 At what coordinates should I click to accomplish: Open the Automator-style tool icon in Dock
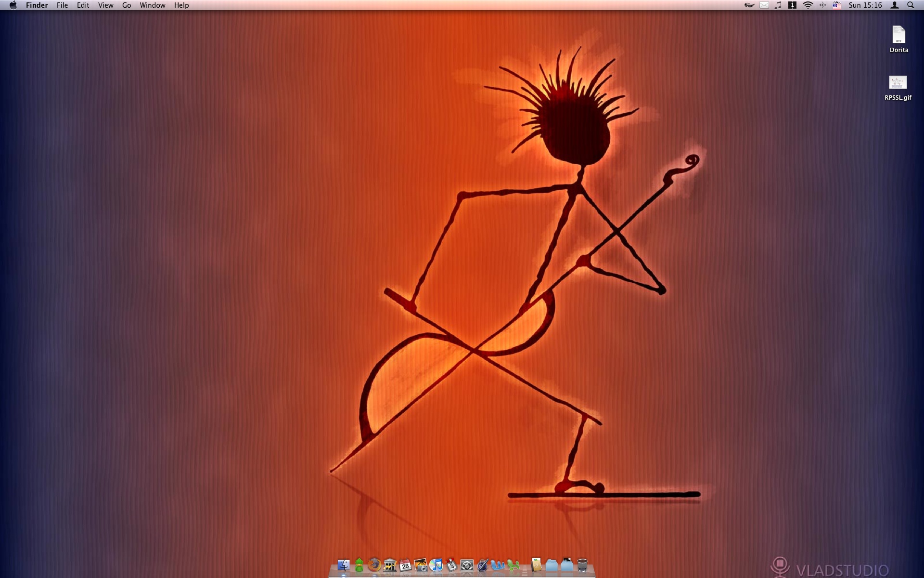[451, 565]
